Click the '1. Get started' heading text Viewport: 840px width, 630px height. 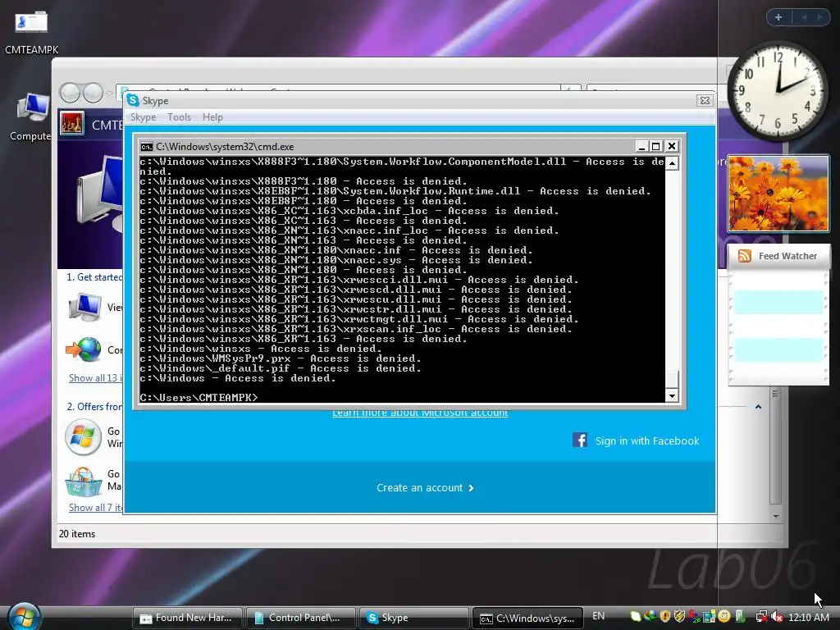[94, 277]
